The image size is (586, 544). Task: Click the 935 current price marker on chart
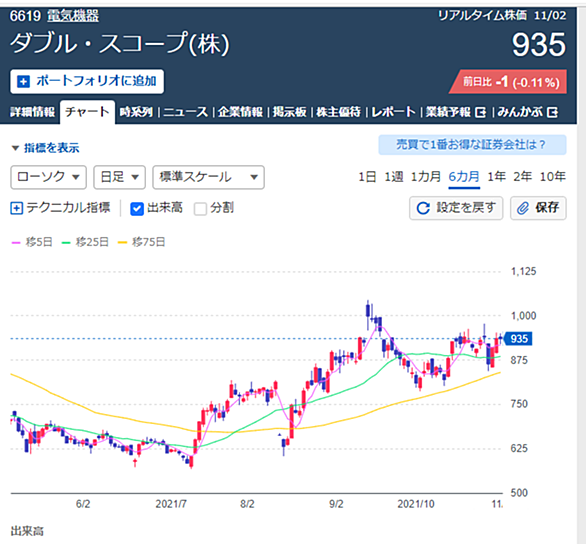[518, 339]
